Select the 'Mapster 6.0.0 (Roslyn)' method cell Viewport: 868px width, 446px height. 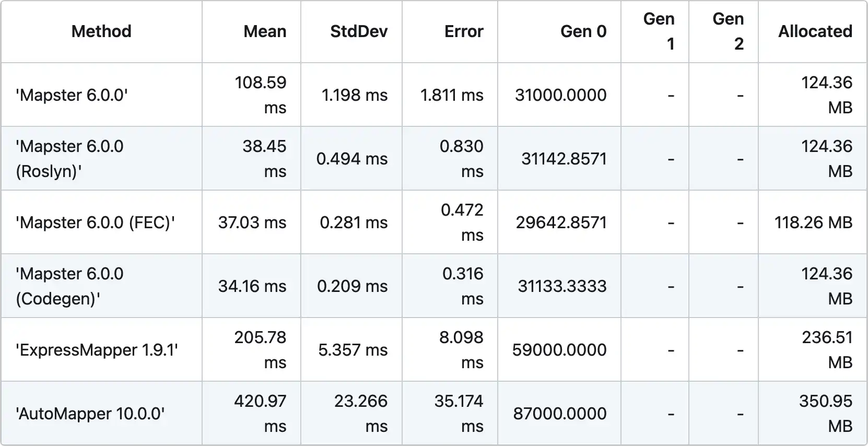pyautogui.click(x=69, y=159)
